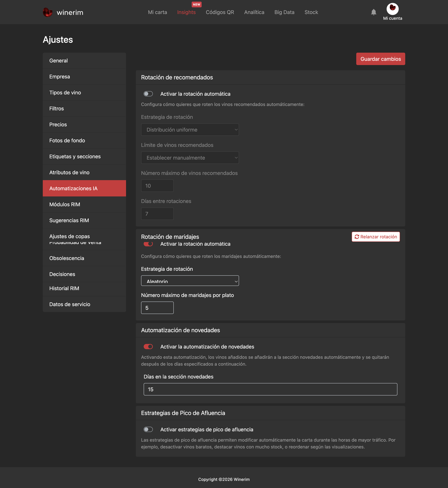448x488 pixels.
Task: Click the Mi cuenta label
Action: [x=393, y=18]
